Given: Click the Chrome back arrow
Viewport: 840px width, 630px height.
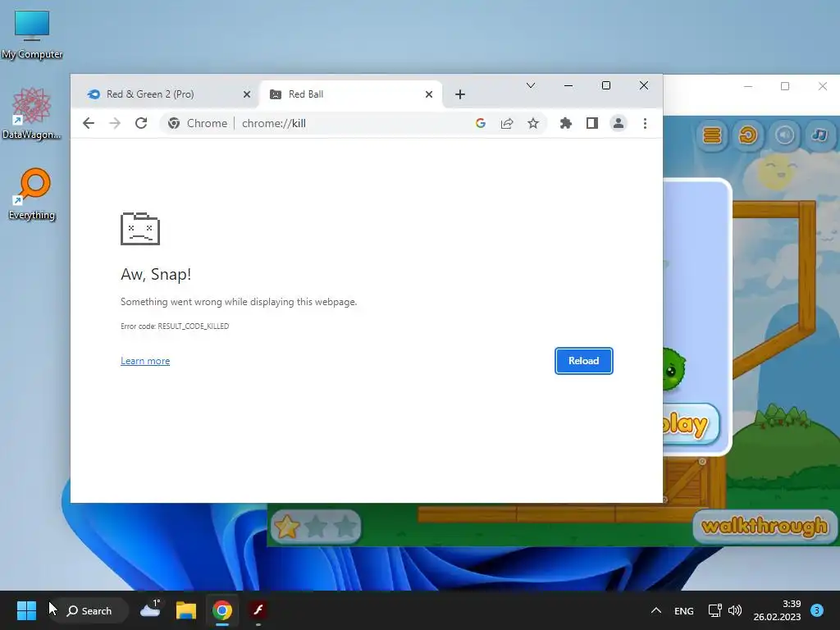Looking at the screenshot, I should click(x=89, y=123).
